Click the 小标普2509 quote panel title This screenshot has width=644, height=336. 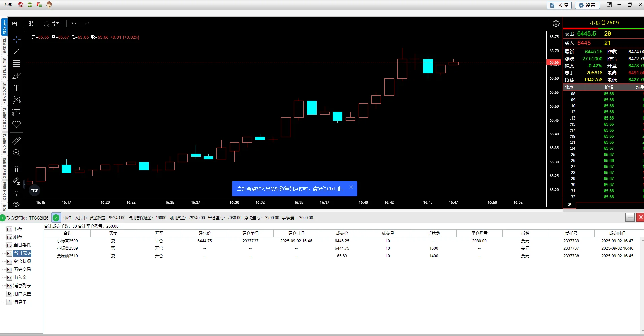click(x=604, y=23)
